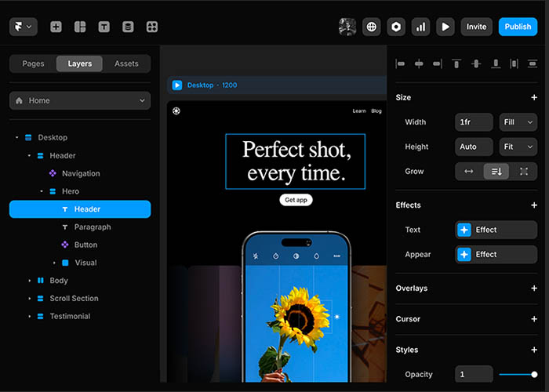The width and height of the screenshot is (549, 392).
Task: Click the Play preview button in top bar
Action: coord(445,27)
